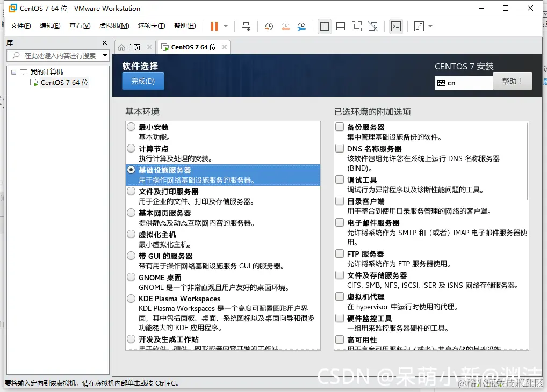The image size is (547, 392).
Task: Click the unity mode toolbar icon
Action: pos(373,26)
